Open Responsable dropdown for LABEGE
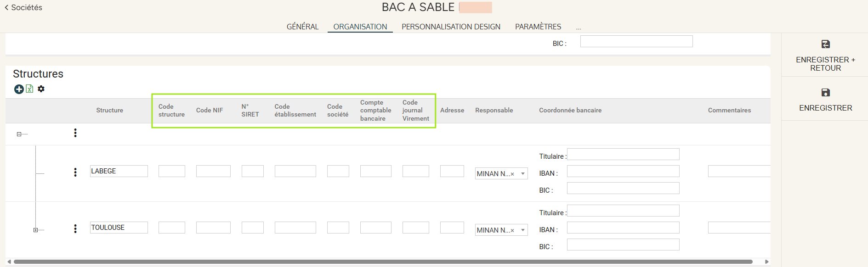The width and height of the screenshot is (868, 267). (523, 173)
